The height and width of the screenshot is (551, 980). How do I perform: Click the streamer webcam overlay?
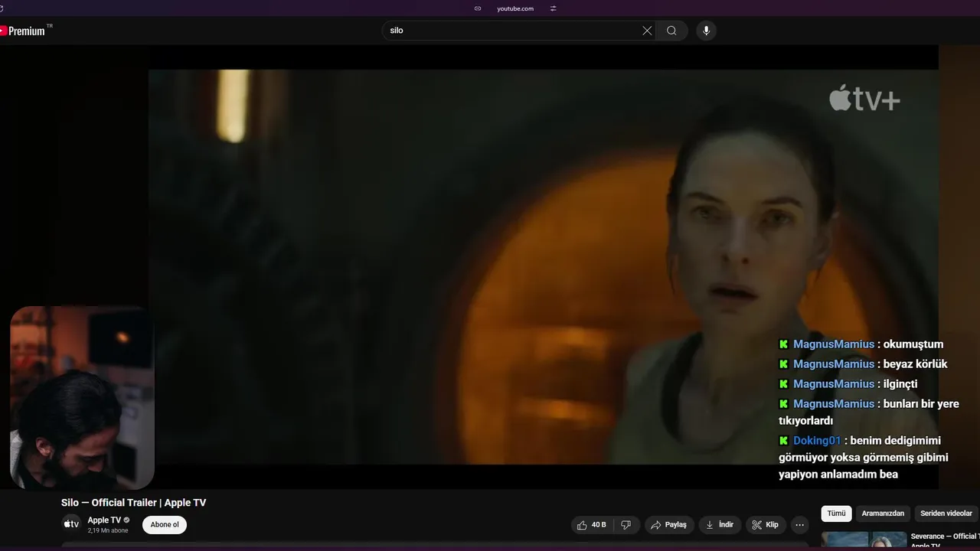point(82,398)
